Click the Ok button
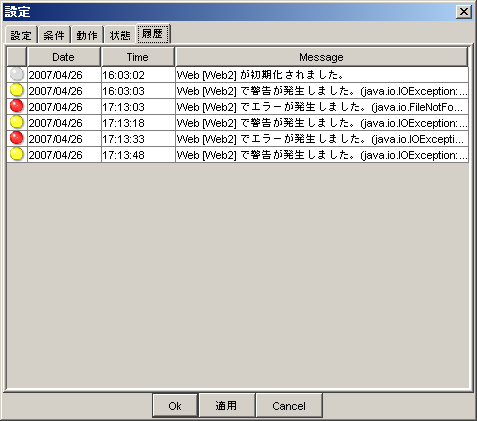Screen dimensions: 477x421 [175, 406]
